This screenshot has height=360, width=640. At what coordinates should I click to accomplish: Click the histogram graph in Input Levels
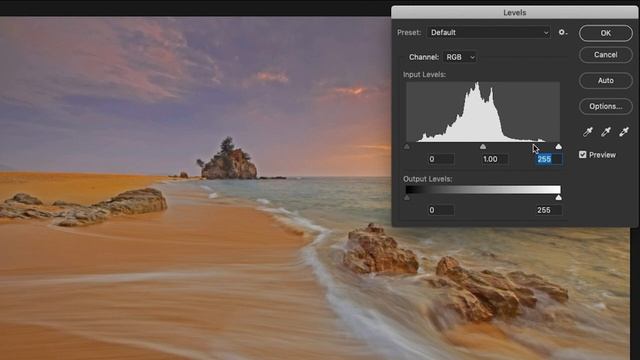(483, 111)
